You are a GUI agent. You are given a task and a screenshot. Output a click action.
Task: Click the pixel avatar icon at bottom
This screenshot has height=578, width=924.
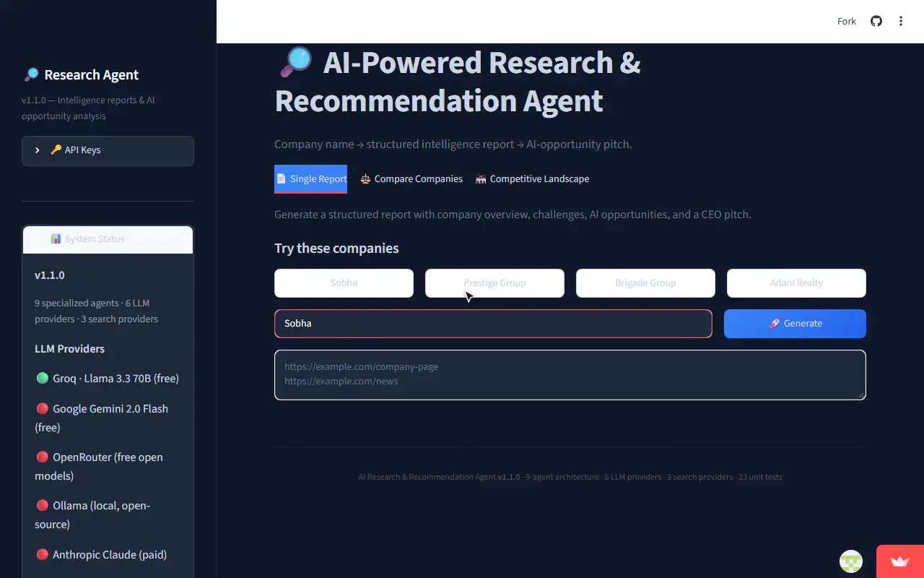tap(851, 561)
